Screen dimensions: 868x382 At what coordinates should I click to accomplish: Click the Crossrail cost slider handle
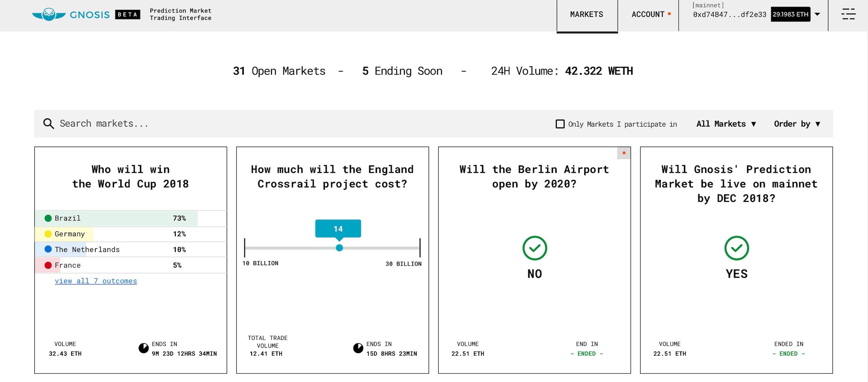(x=339, y=248)
